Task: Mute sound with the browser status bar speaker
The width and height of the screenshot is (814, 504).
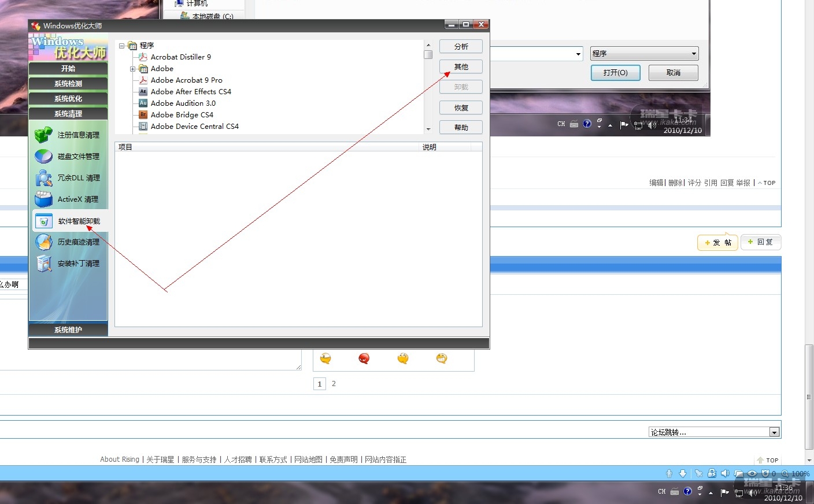Action: (725, 473)
